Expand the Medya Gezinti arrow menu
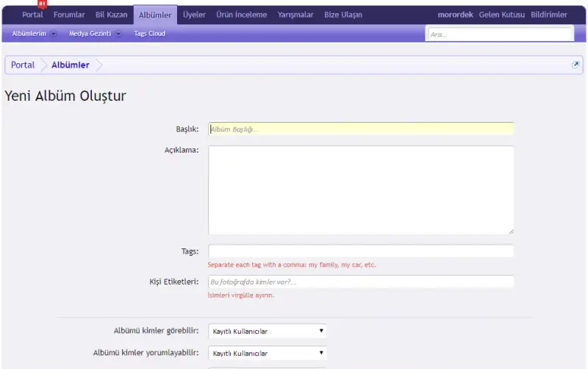588x369 pixels. tap(118, 34)
